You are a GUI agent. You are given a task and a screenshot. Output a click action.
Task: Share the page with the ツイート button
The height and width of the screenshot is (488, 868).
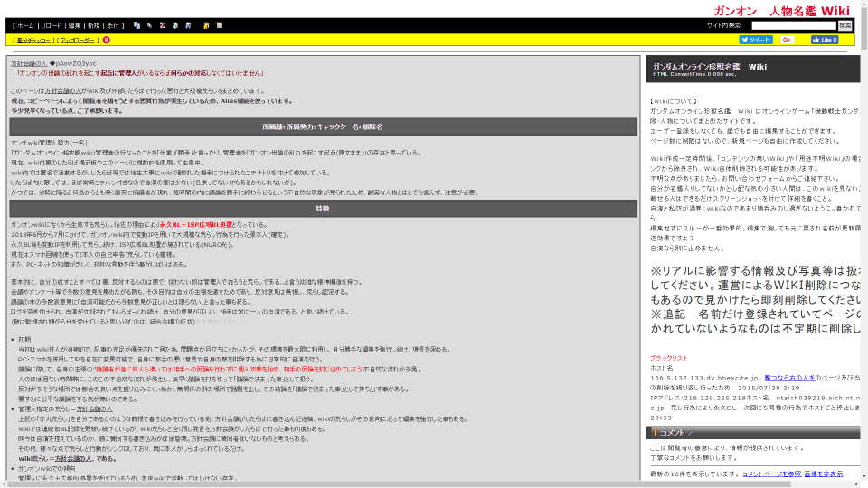point(756,41)
